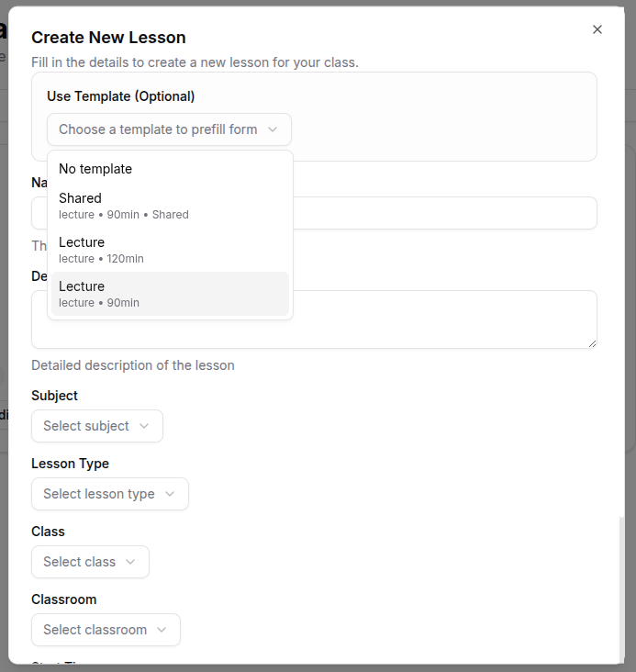The width and height of the screenshot is (636, 672).
Task: Click the chevron in the template selector
Action: pos(273,129)
